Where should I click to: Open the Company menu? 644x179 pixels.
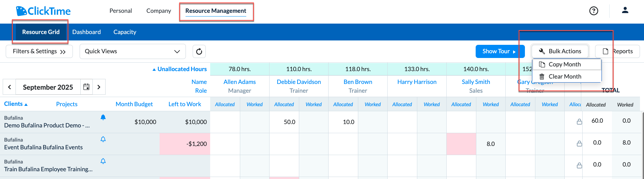click(x=159, y=11)
